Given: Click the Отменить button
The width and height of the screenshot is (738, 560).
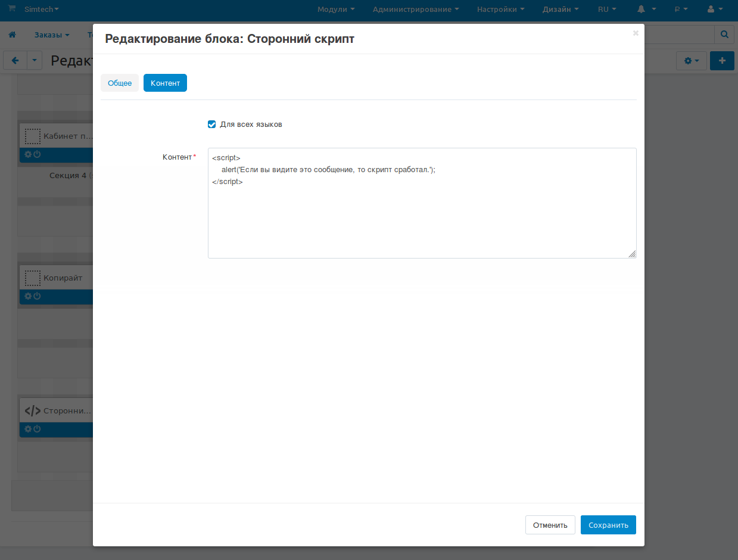Looking at the screenshot, I should [550, 525].
